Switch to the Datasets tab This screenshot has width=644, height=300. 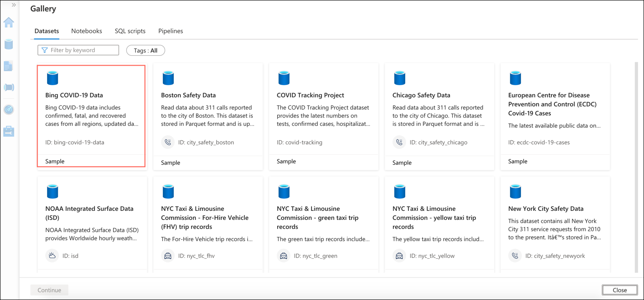click(47, 31)
